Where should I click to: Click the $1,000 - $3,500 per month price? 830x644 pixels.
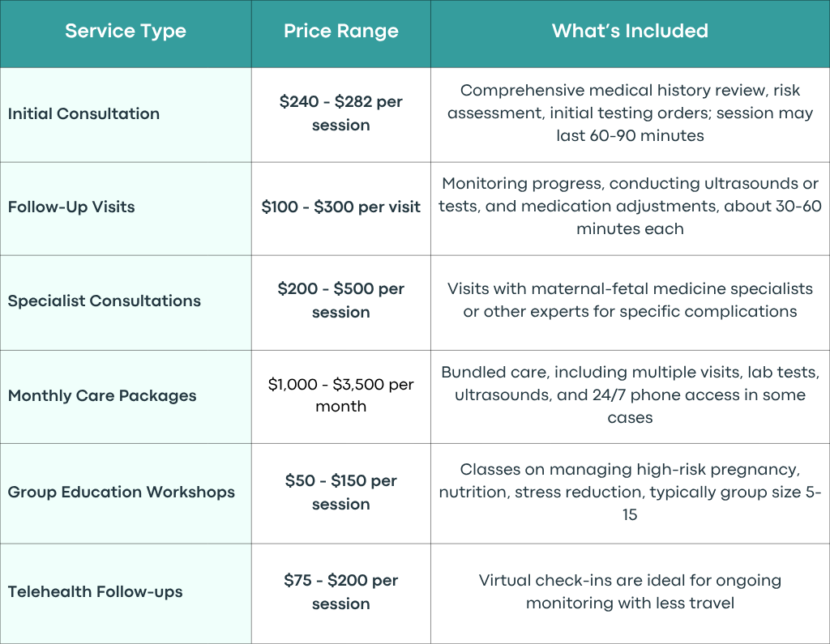(341, 395)
